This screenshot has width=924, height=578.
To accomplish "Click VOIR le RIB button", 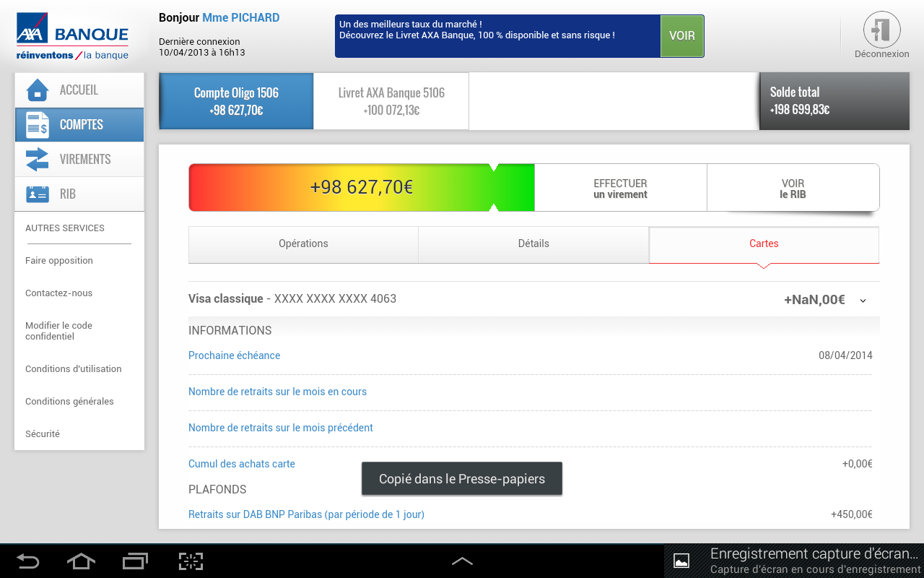I will coord(793,189).
